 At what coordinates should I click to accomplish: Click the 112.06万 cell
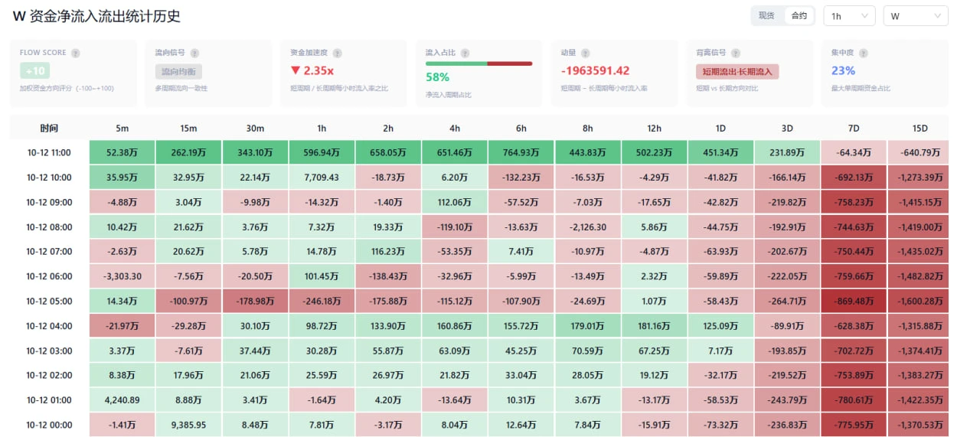455,202
